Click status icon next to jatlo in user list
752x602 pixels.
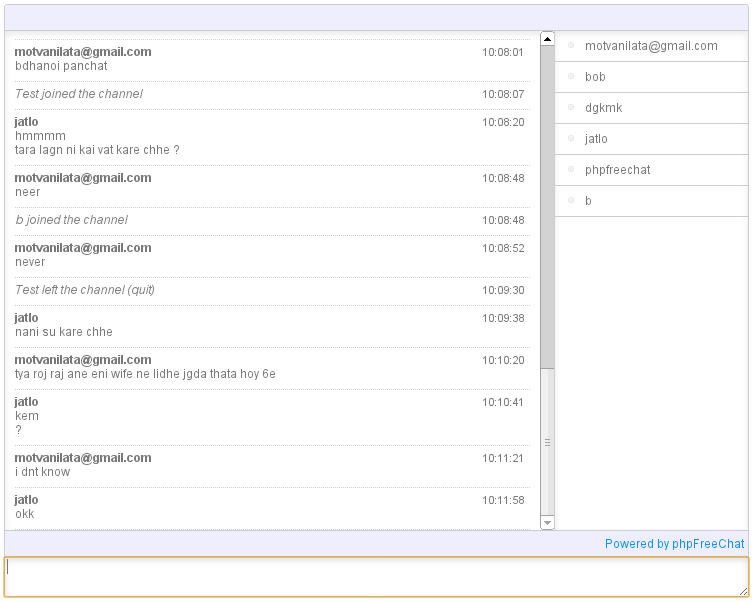tap(571, 138)
